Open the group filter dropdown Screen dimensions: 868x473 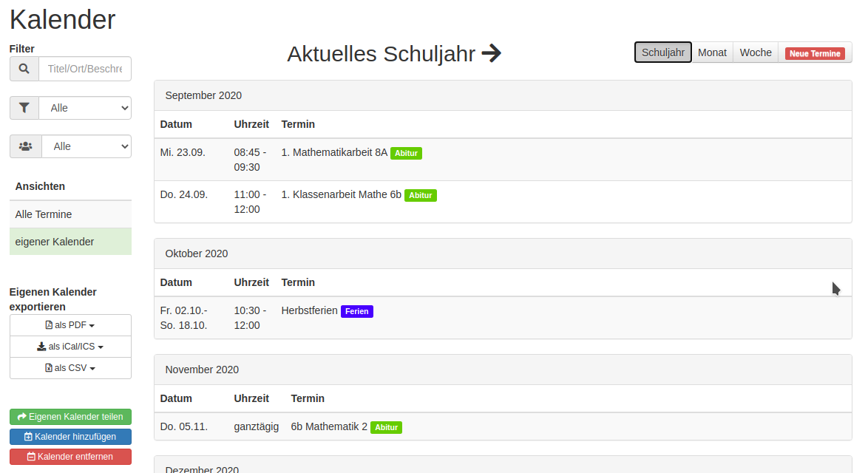click(x=87, y=146)
